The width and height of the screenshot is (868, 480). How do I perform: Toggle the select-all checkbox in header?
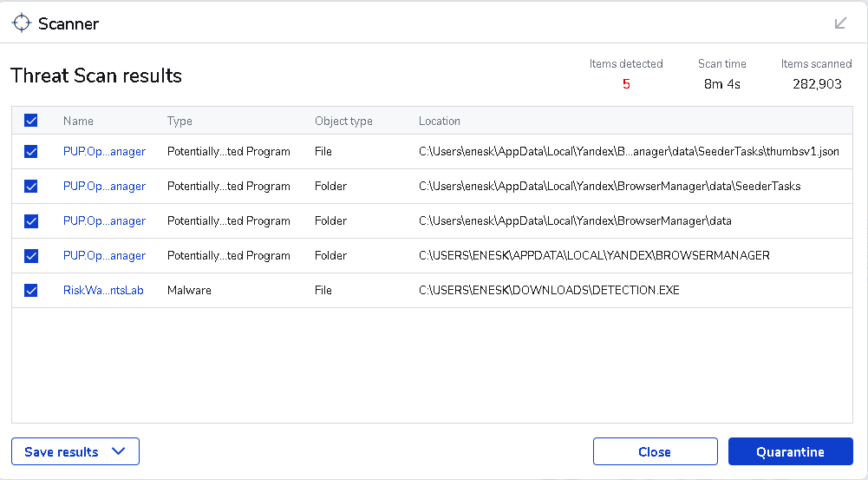click(x=31, y=122)
